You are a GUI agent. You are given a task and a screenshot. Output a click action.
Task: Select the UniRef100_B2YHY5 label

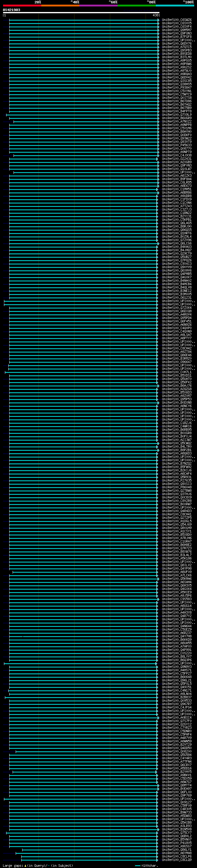click(177, 772)
